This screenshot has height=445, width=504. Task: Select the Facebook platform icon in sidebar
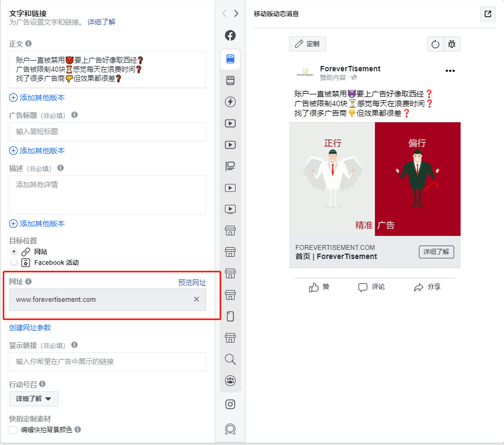click(x=230, y=35)
